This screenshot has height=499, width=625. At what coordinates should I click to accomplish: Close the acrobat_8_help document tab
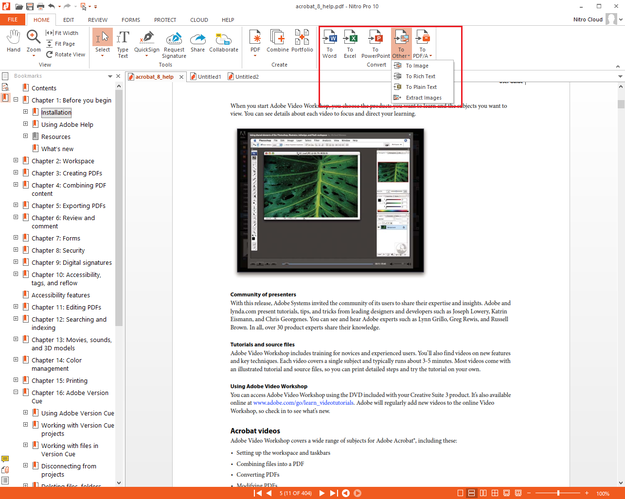181,77
